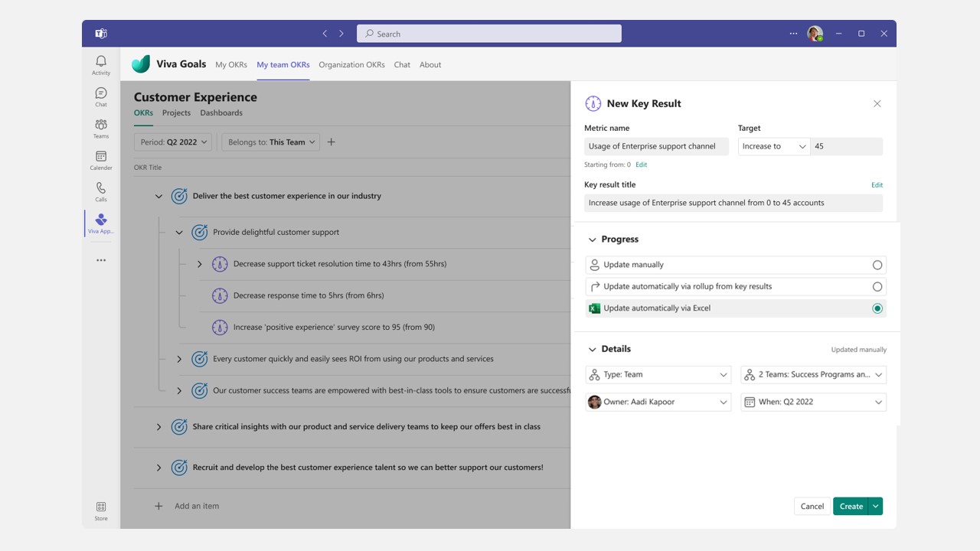The height and width of the screenshot is (551, 980).
Task: Open the Viva Goals Chat tab
Action: pyautogui.click(x=402, y=65)
